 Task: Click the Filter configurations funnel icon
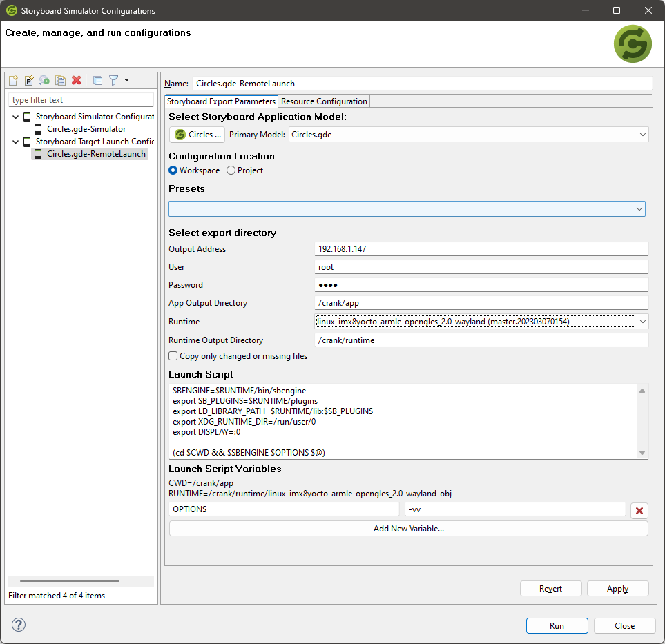(x=113, y=80)
